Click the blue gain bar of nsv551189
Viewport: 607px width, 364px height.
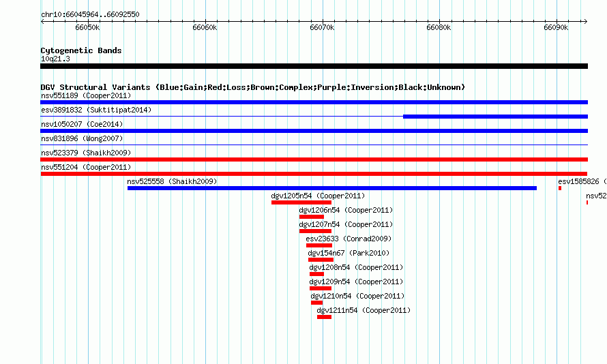(x=314, y=102)
